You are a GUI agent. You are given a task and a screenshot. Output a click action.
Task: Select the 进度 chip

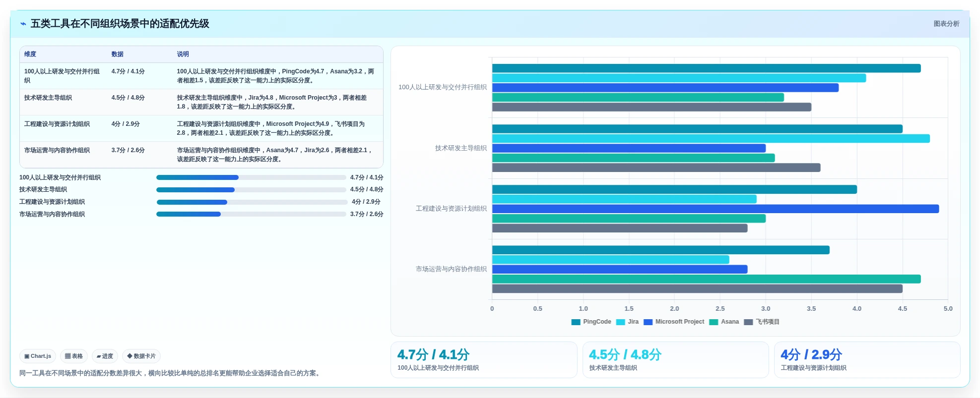tap(105, 356)
